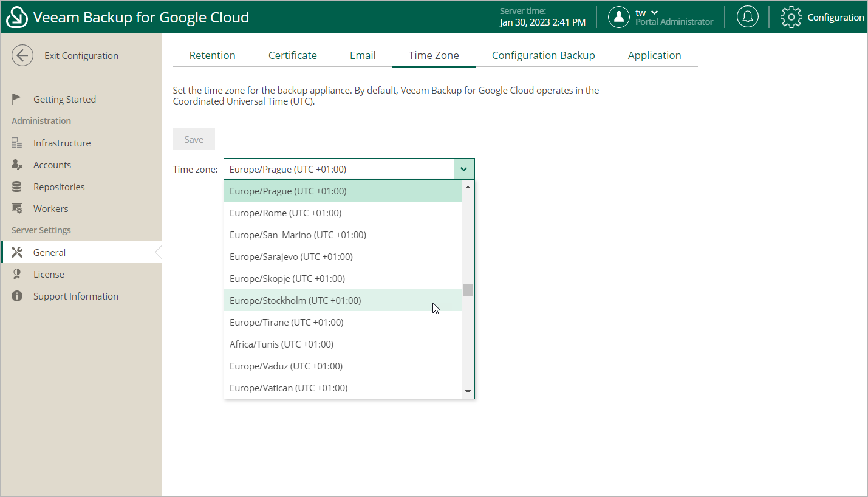The image size is (868, 497).
Task: Open the Configuration Backup tab
Action: [x=543, y=55]
